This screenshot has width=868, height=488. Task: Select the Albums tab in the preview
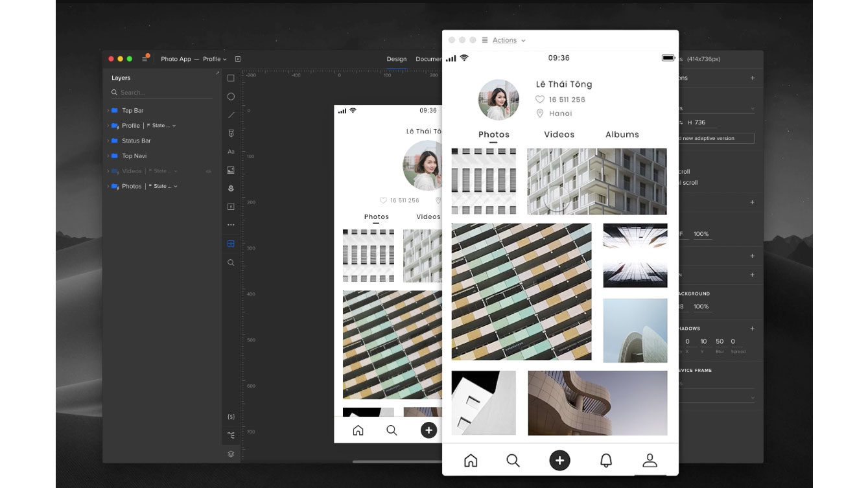click(x=622, y=135)
